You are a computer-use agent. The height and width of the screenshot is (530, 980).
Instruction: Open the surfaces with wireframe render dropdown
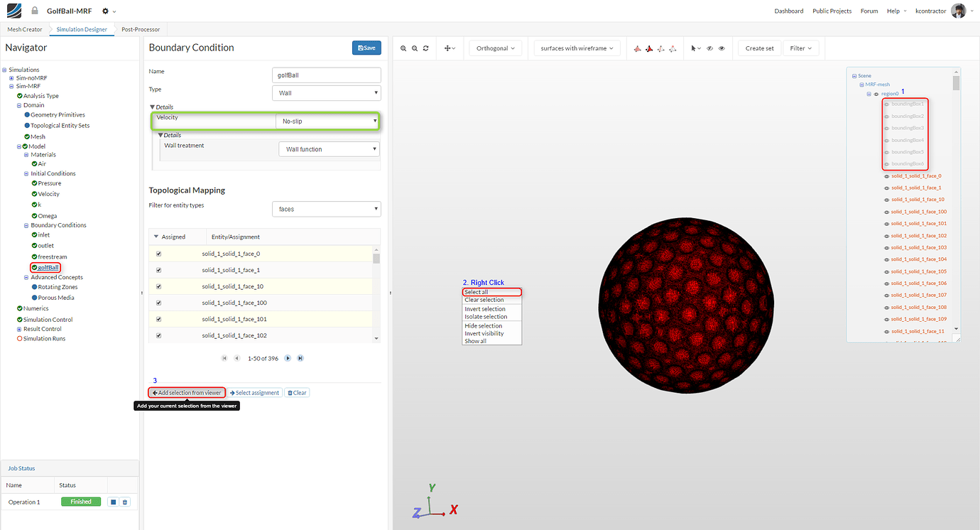[576, 48]
